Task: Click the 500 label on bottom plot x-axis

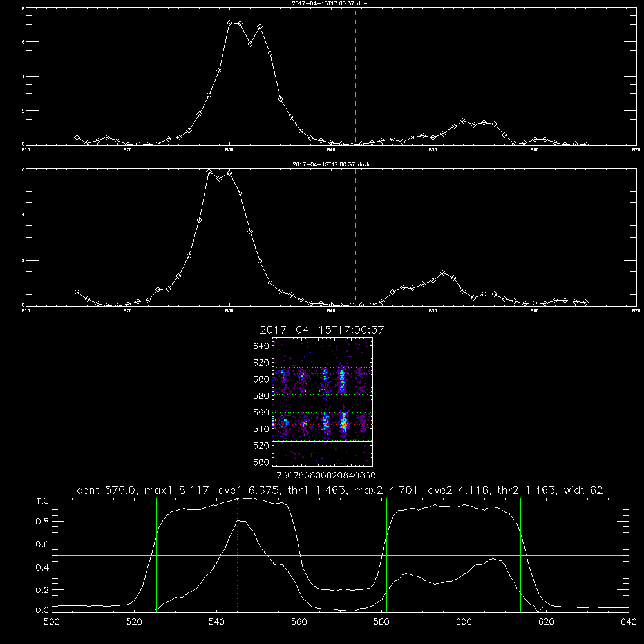Action: (52, 622)
